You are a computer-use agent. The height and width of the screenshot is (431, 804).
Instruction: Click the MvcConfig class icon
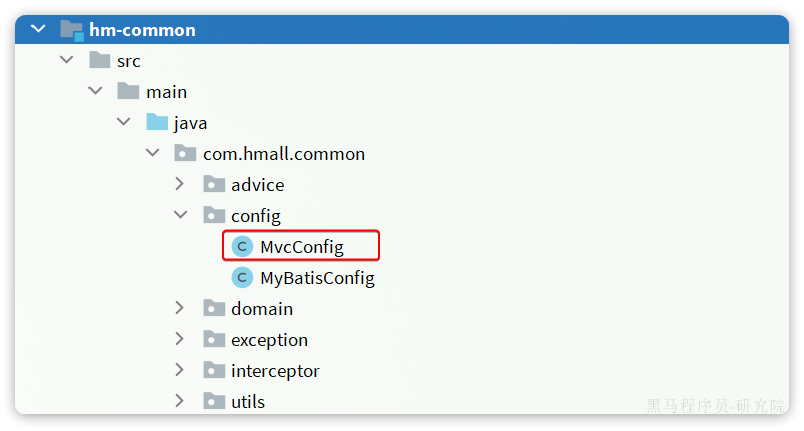[x=242, y=247]
